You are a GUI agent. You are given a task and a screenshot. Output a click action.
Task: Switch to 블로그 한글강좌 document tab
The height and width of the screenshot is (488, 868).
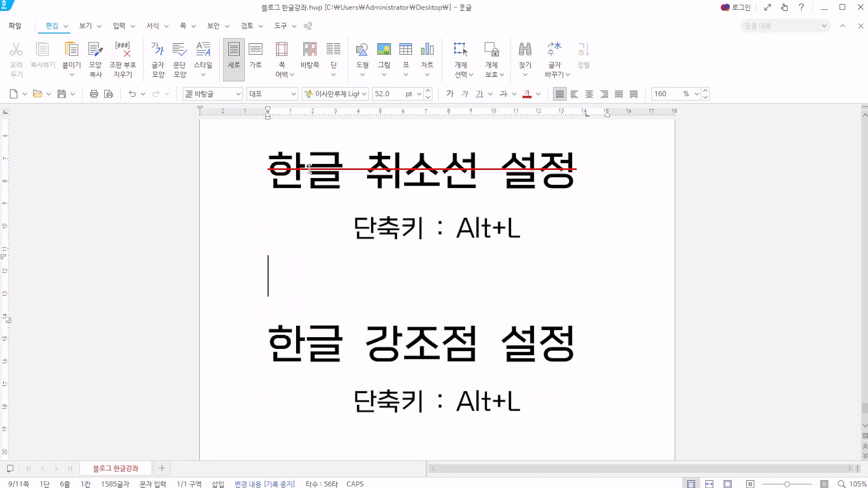pos(116,469)
